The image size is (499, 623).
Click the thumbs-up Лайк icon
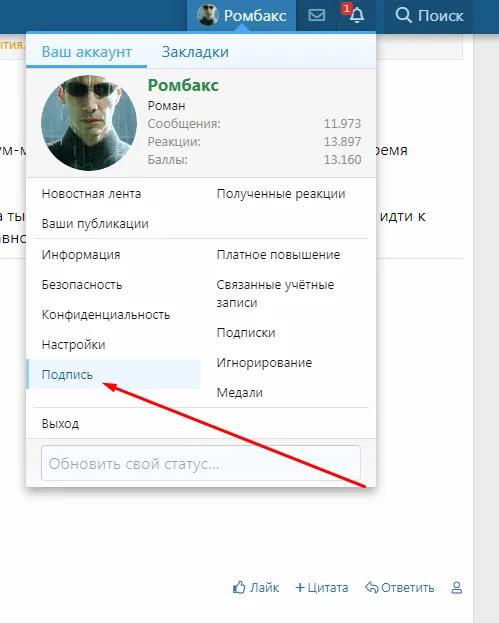point(239,587)
